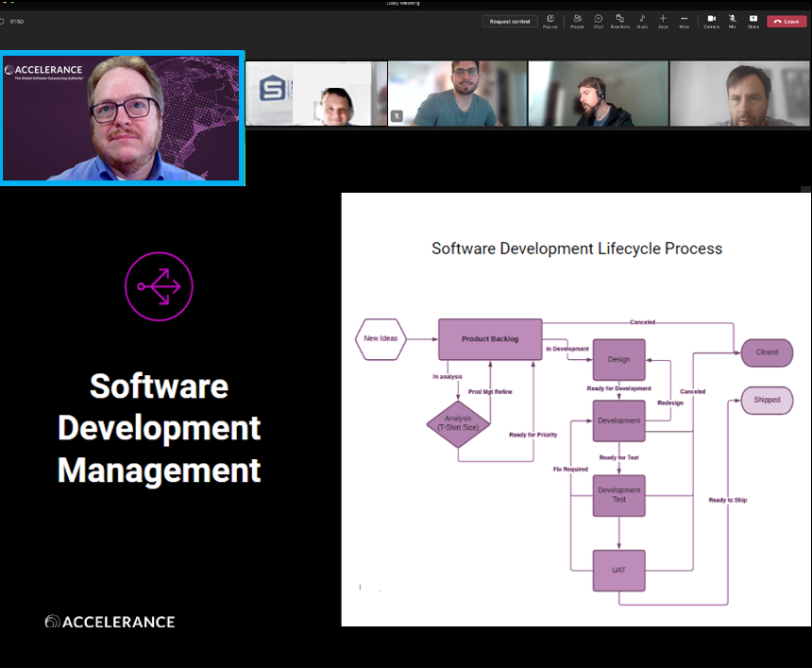Open the Apps panel
Screen dimensions: 812x668
click(x=663, y=21)
